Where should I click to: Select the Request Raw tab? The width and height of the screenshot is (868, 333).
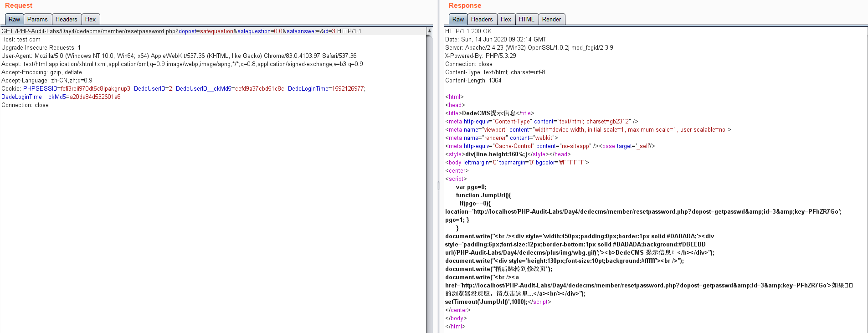(x=14, y=19)
